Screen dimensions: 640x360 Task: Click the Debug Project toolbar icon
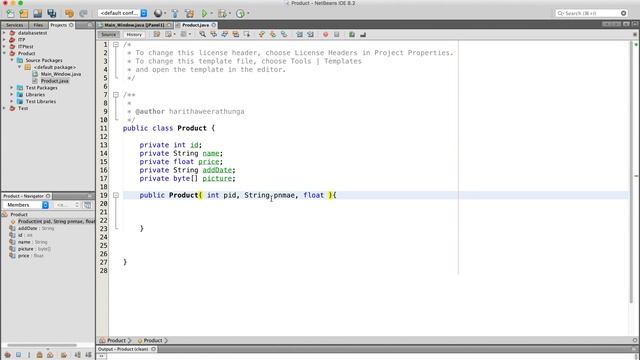pyautogui.click(x=222, y=13)
